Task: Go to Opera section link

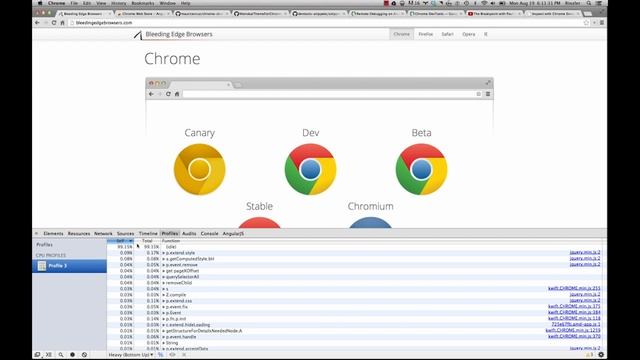Action: coord(469,34)
